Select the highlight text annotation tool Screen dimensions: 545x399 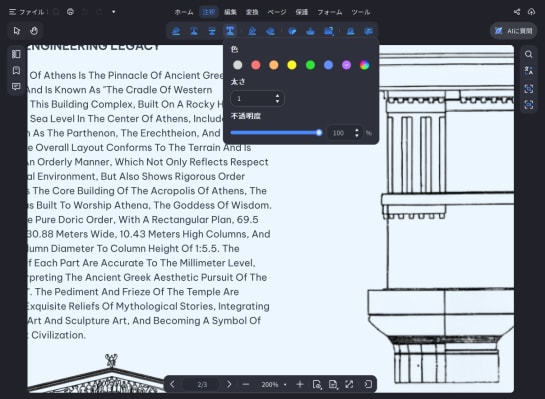point(176,31)
